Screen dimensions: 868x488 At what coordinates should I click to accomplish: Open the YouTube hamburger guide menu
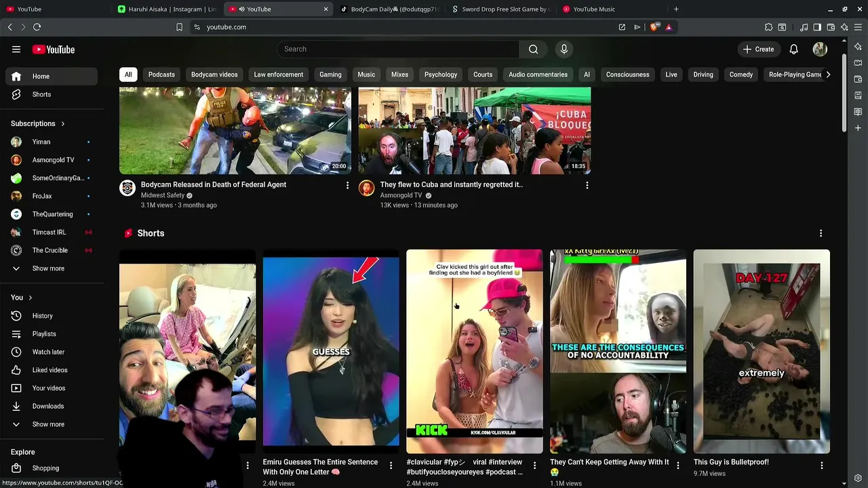point(16,49)
